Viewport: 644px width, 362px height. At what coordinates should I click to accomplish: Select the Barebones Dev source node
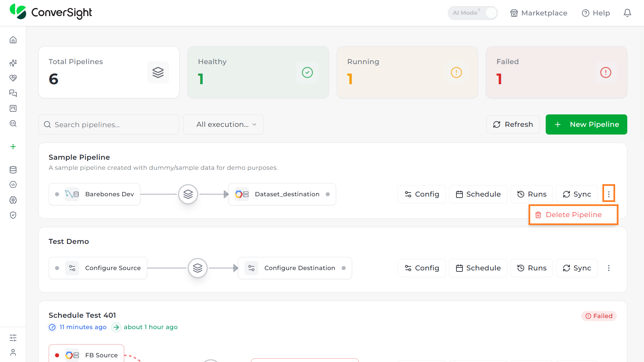coord(94,194)
